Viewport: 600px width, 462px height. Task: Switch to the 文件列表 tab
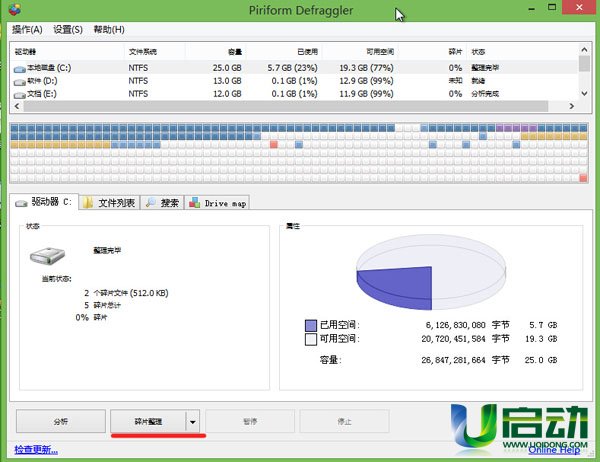(109, 203)
